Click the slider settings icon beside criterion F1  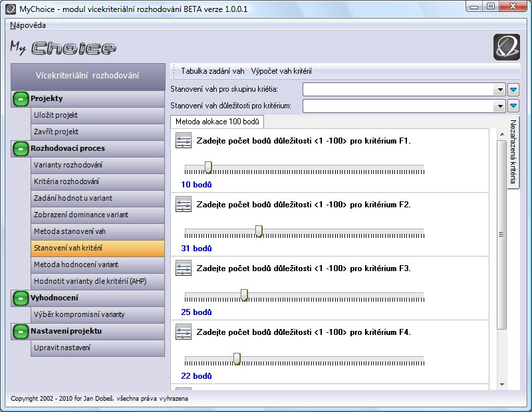[x=184, y=140]
